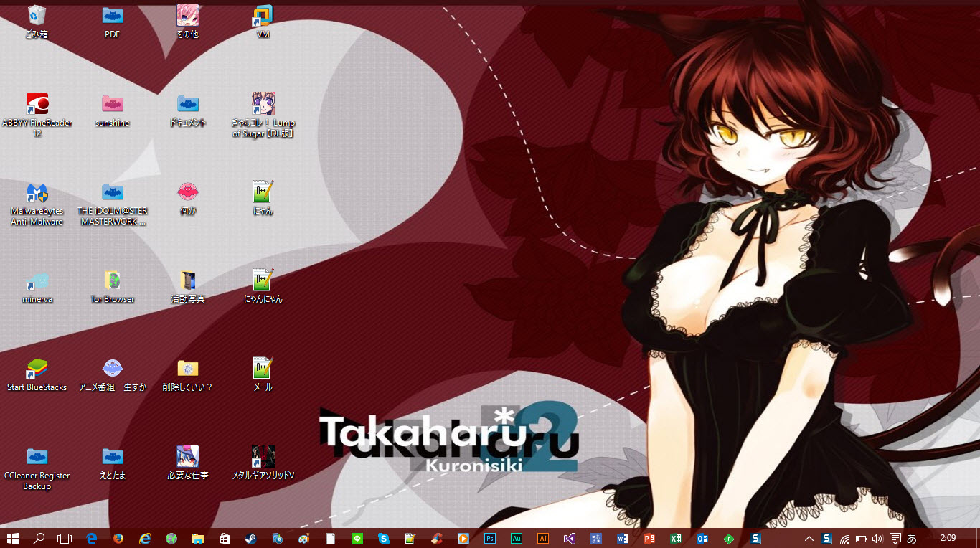Open the orange media player taskbar icon
Viewport: 980px width, 548px height.
coord(463,538)
